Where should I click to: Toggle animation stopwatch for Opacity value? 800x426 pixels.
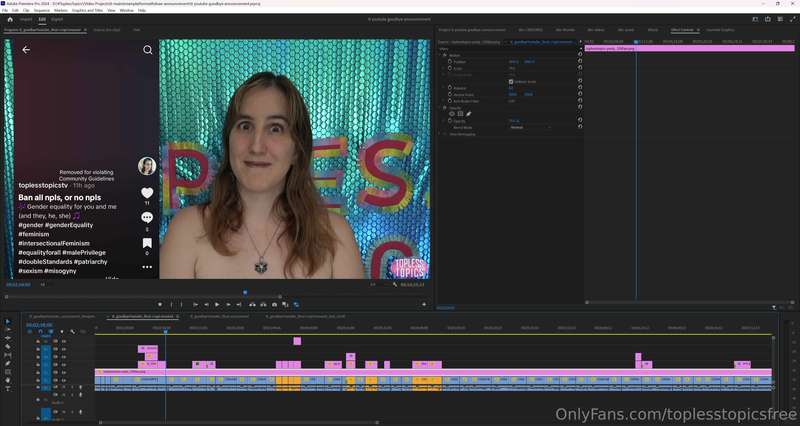(x=450, y=121)
